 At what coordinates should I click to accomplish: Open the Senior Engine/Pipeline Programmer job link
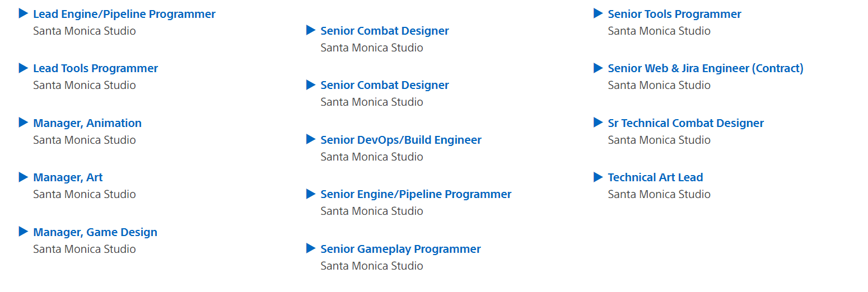coord(416,194)
